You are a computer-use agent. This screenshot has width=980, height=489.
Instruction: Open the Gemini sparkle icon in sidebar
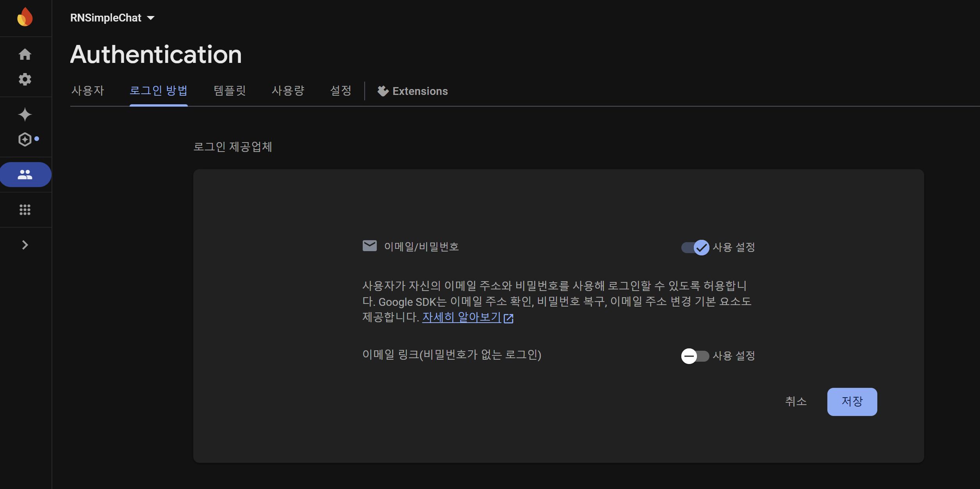(25, 114)
